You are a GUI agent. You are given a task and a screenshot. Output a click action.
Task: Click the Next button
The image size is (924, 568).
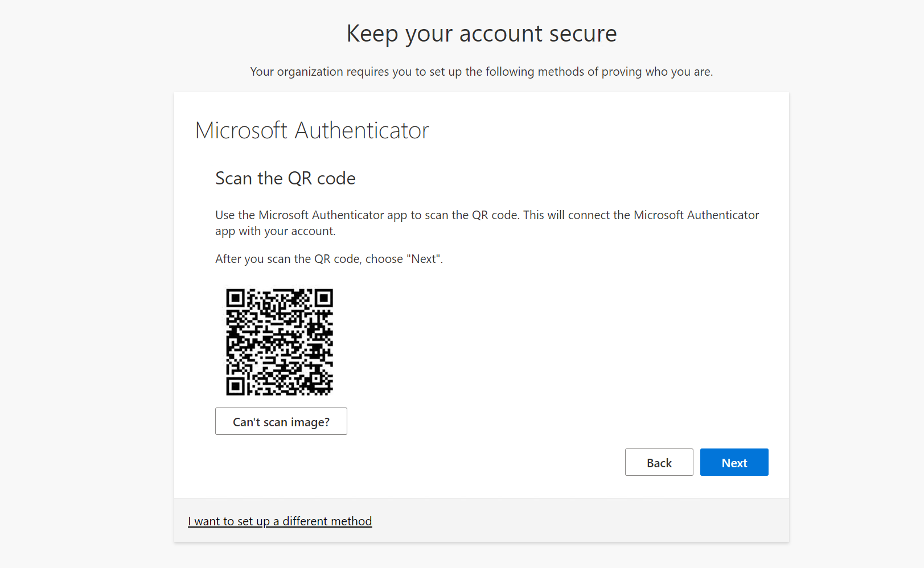click(x=734, y=462)
